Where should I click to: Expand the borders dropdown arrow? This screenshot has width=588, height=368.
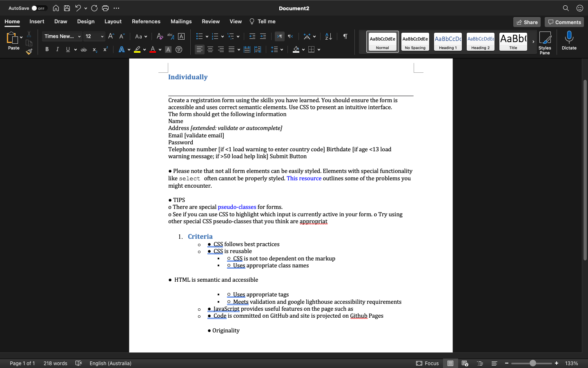tap(319, 49)
